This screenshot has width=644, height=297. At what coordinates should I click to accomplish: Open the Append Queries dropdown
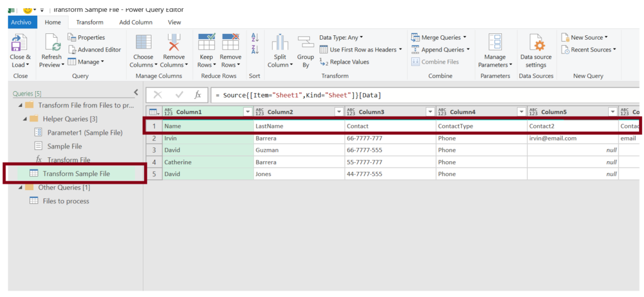coord(440,50)
